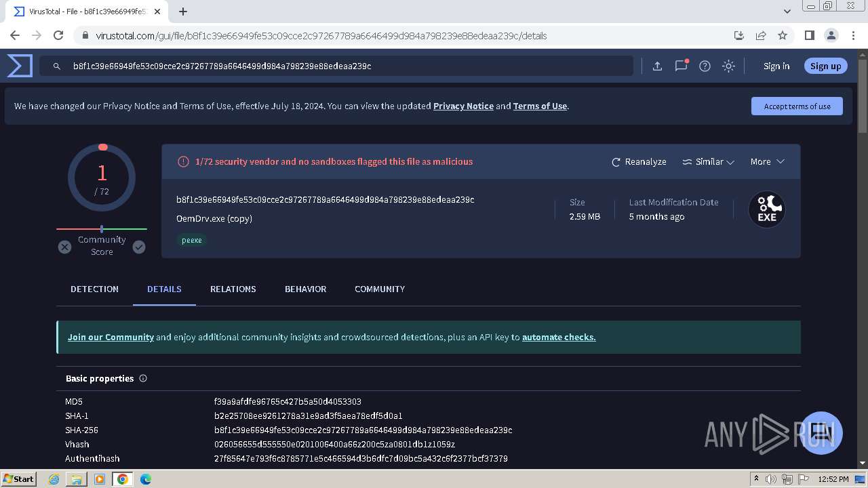Screen dimensions: 868x488
Task: Click the community score downvote X icon
Action: 64,247
